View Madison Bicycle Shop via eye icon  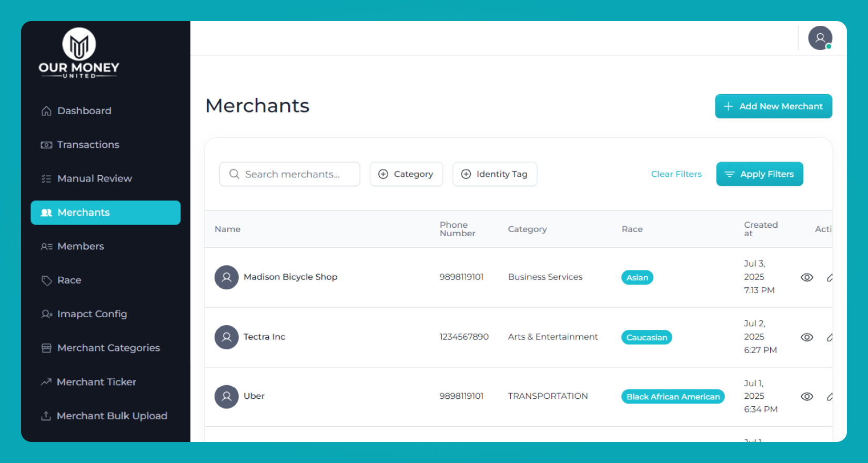pos(807,277)
